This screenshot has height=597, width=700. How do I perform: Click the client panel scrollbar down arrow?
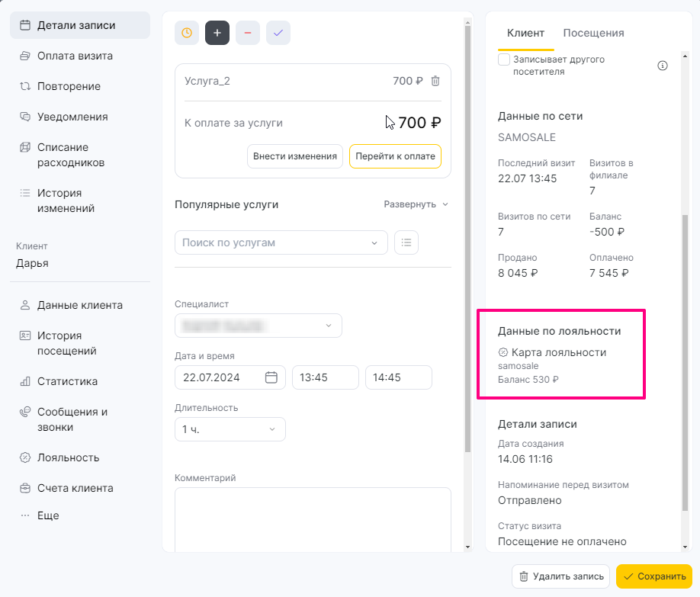click(x=685, y=547)
